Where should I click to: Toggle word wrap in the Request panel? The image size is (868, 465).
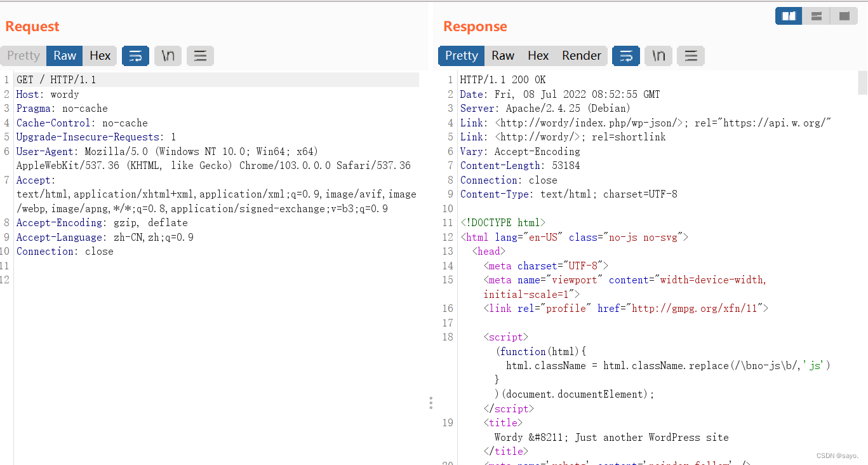pos(135,56)
